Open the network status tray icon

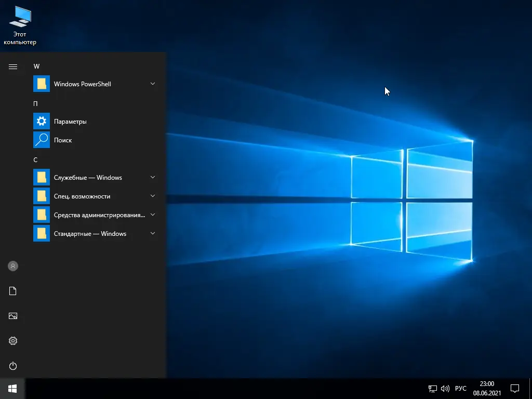(432, 389)
